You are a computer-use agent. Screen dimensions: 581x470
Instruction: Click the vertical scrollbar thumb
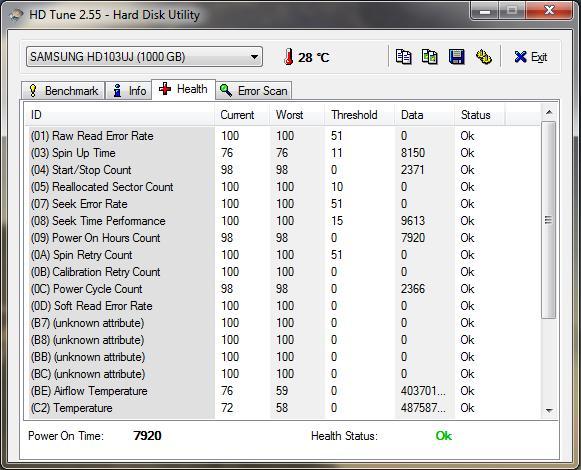click(549, 219)
